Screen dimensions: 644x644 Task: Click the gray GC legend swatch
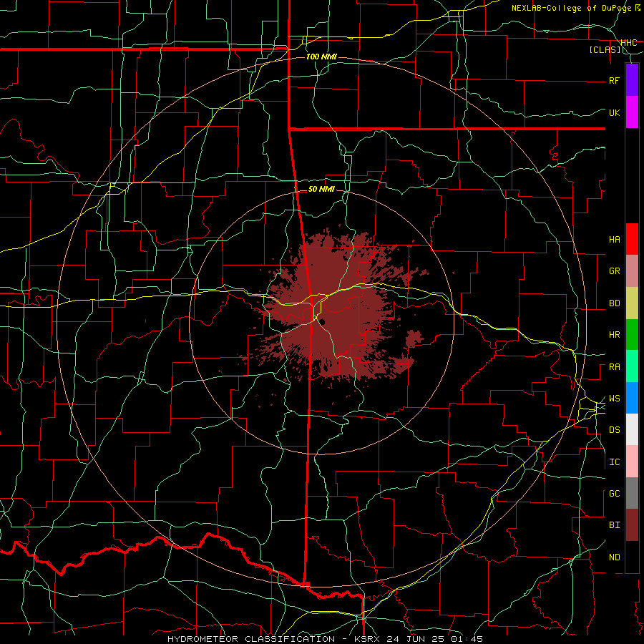pyautogui.click(x=632, y=493)
